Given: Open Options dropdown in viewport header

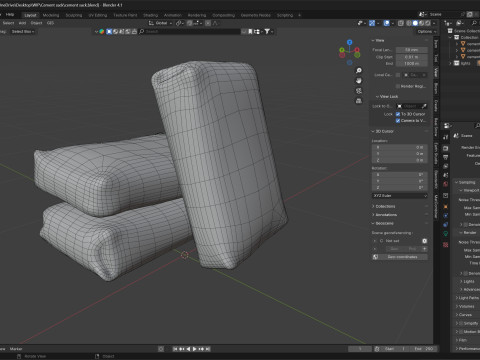Looking at the screenshot, I should [426, 32].
